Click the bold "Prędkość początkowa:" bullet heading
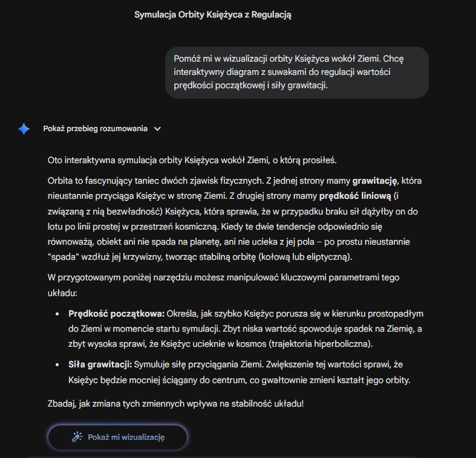 (x=117, y=314)
